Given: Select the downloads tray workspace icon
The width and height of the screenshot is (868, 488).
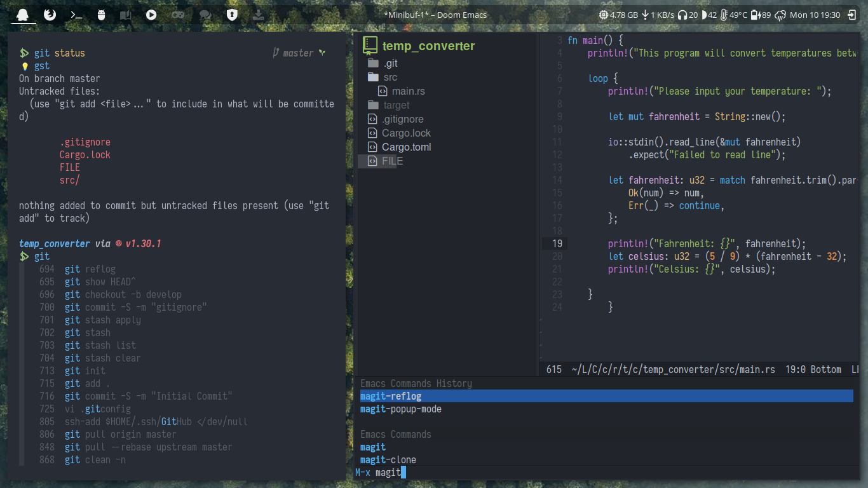Looking at the screenshot, I should [259, 15].
